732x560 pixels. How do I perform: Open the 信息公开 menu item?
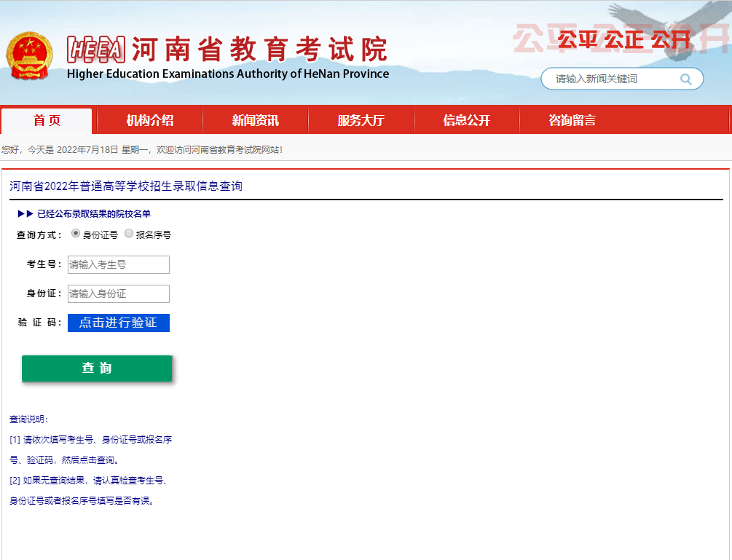pyautogui.click(x=466, y=121)
